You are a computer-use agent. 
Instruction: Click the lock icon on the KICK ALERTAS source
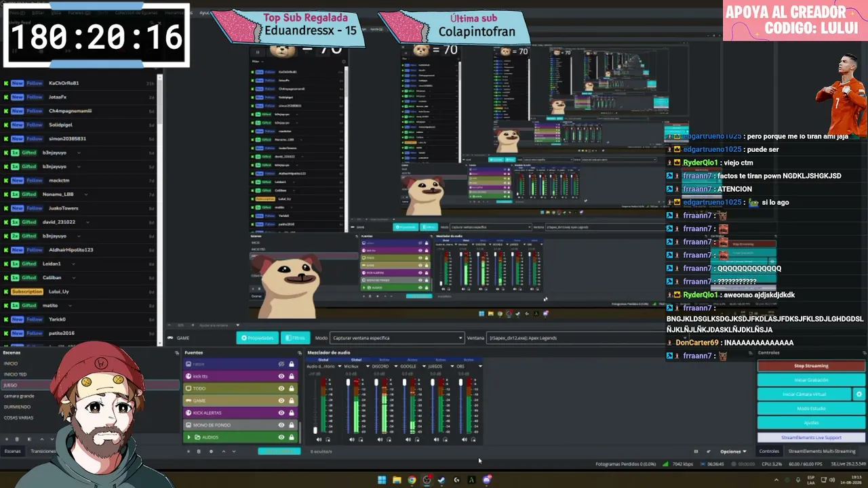click(292, 413)
